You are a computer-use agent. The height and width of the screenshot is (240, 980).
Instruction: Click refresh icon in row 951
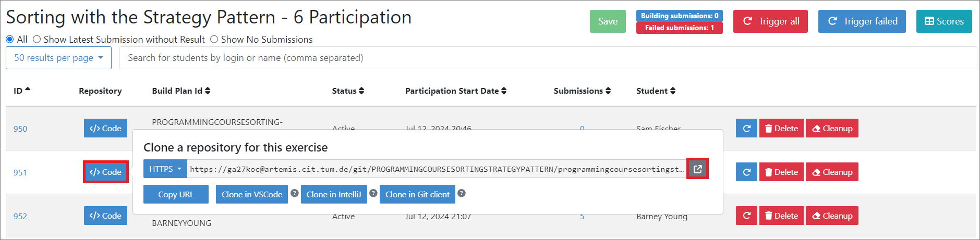point(746,172)
